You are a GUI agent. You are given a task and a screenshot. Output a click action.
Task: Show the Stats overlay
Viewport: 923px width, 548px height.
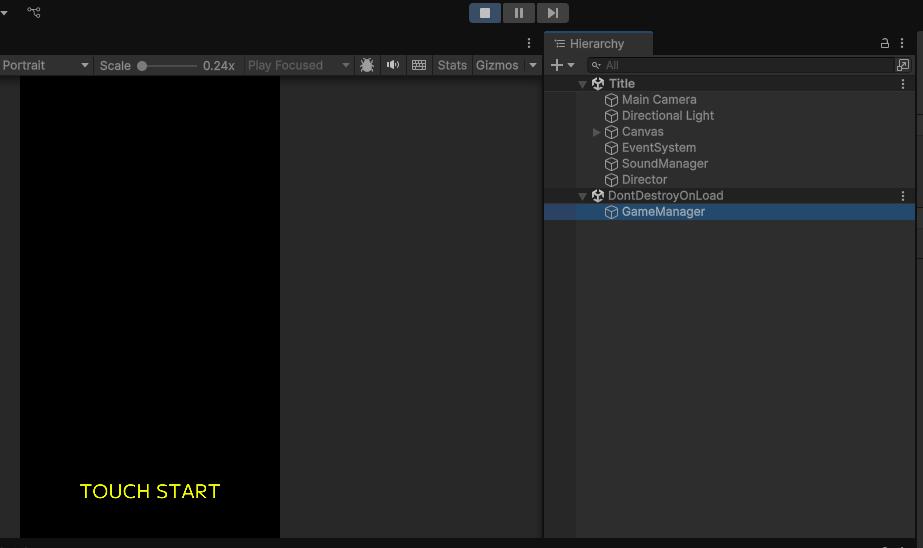click(x=452, y=65)
